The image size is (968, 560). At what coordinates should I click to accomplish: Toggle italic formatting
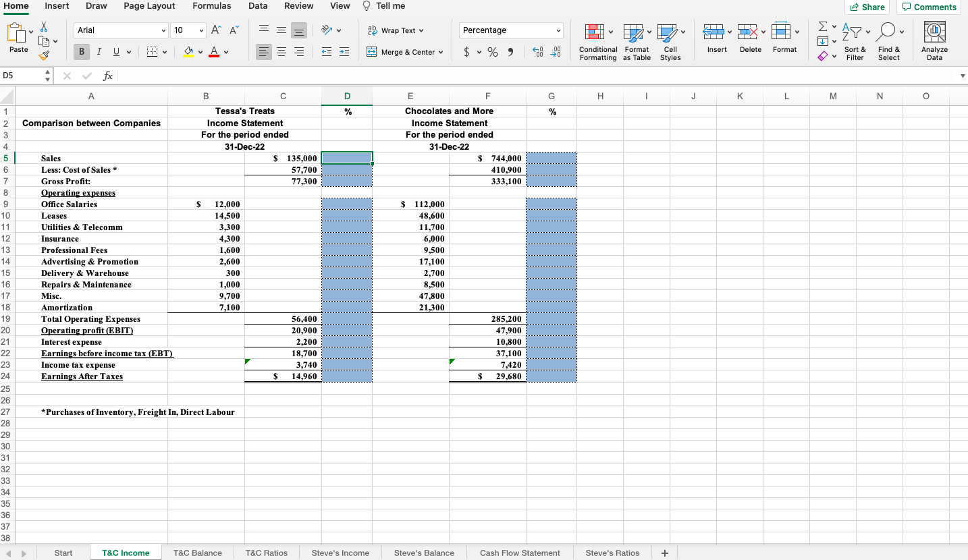(x=99, y=52)
